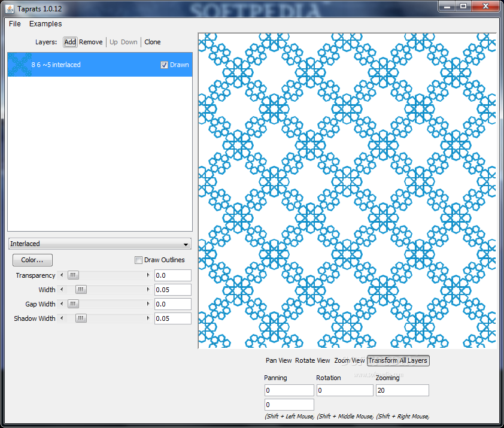Viewport: 504px width, 428px height.
Task: Minimize the Taprats window
Action: click(447, 7)
